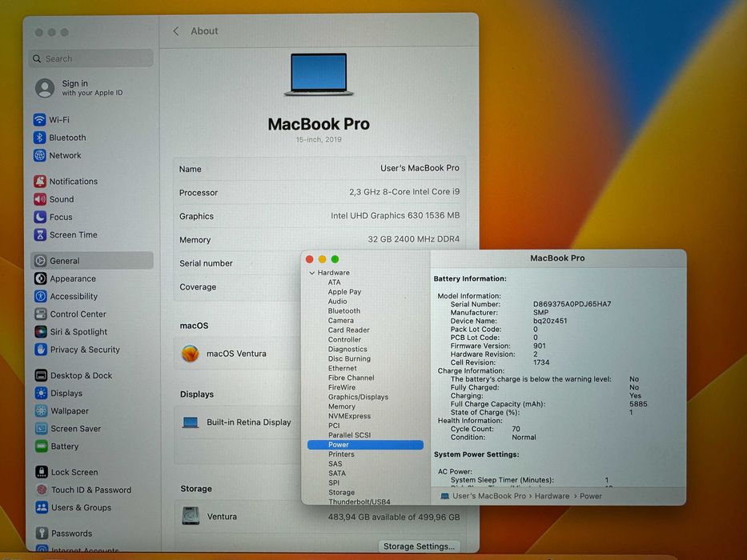Click the Built-in Retina Display laptop icon
This screenshot has width=747, height=560.
[x=191, y=422]
